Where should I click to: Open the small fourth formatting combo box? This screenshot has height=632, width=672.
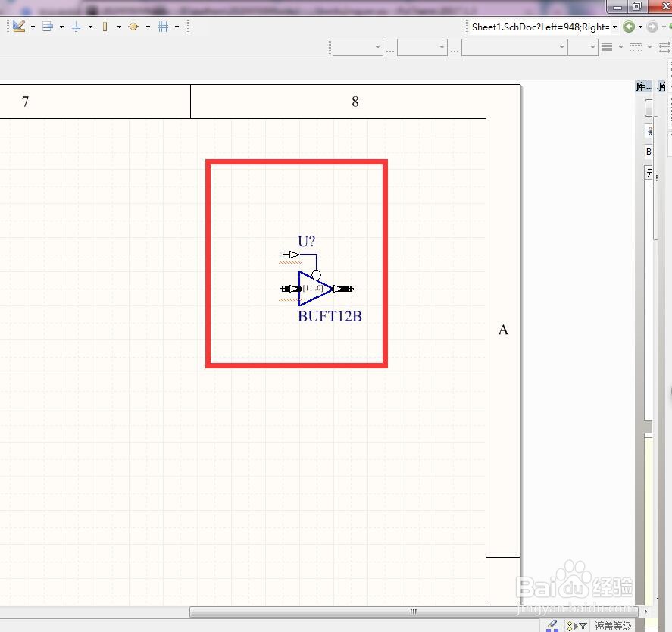[583, 48]
